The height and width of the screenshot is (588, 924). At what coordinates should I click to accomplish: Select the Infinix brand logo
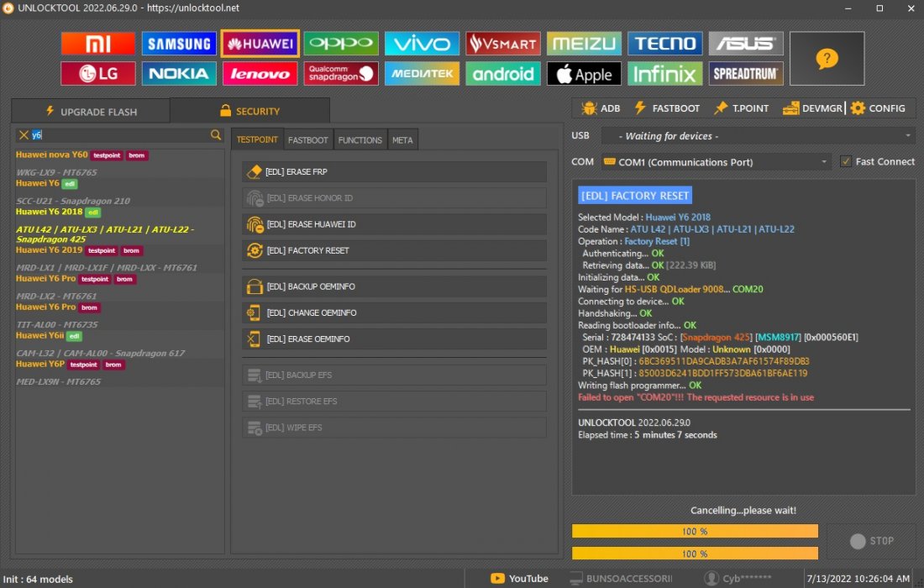(665, 74)
